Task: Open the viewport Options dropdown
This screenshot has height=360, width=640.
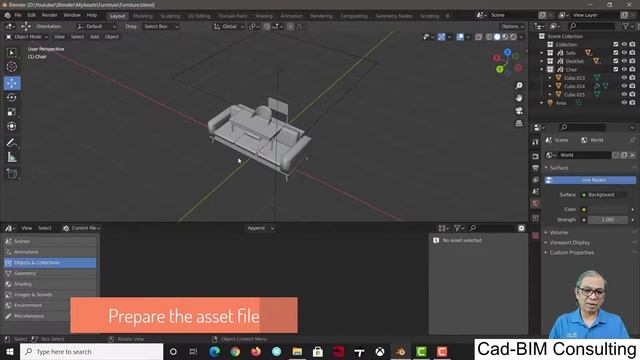Action: point(512,27)
